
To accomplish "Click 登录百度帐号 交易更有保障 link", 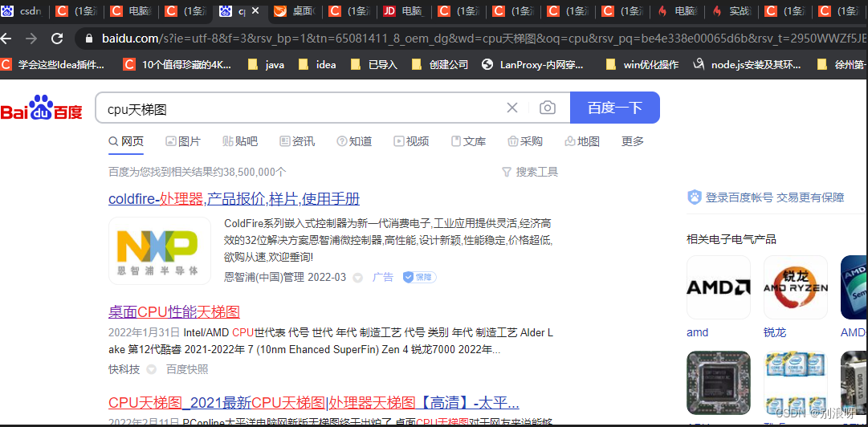I will click(775, 197).
